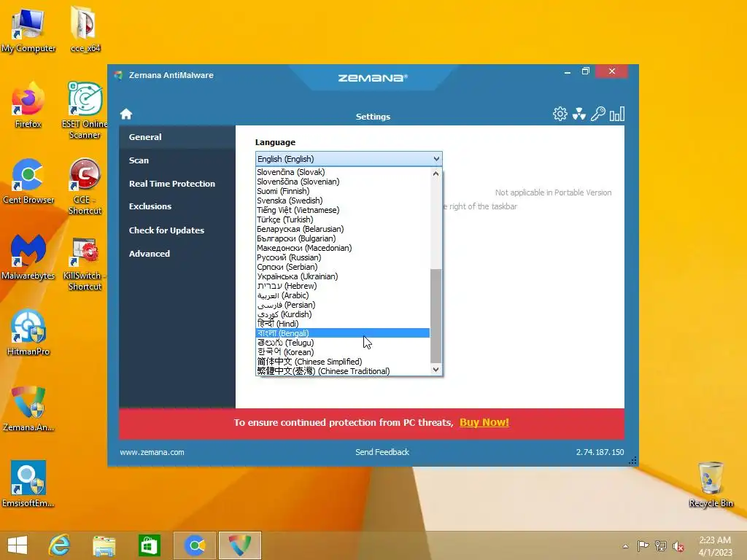Select Slovenščina (Slovenian) from the list
Viewport: 747px width, 560px height.
click(x=343, y=182)
